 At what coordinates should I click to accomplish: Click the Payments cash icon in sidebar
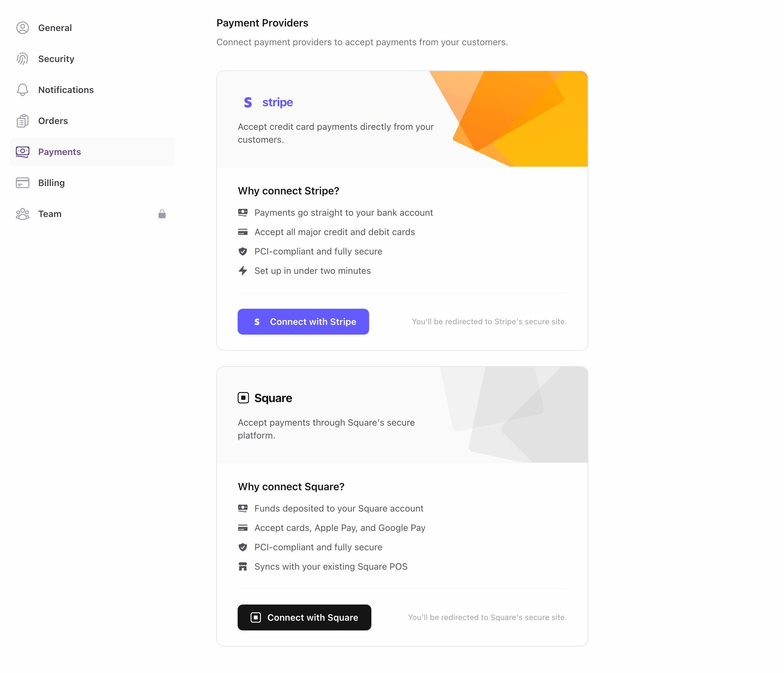(x=22, y=152)
